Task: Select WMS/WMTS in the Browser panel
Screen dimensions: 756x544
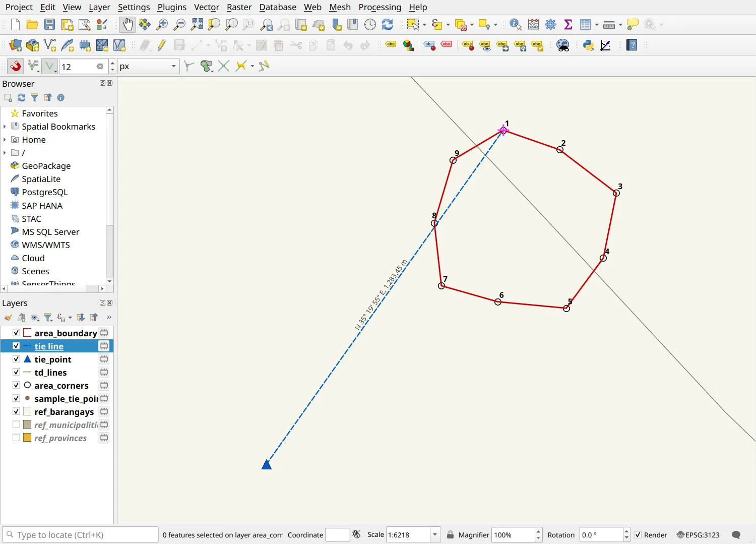Action: pos(46,245)
